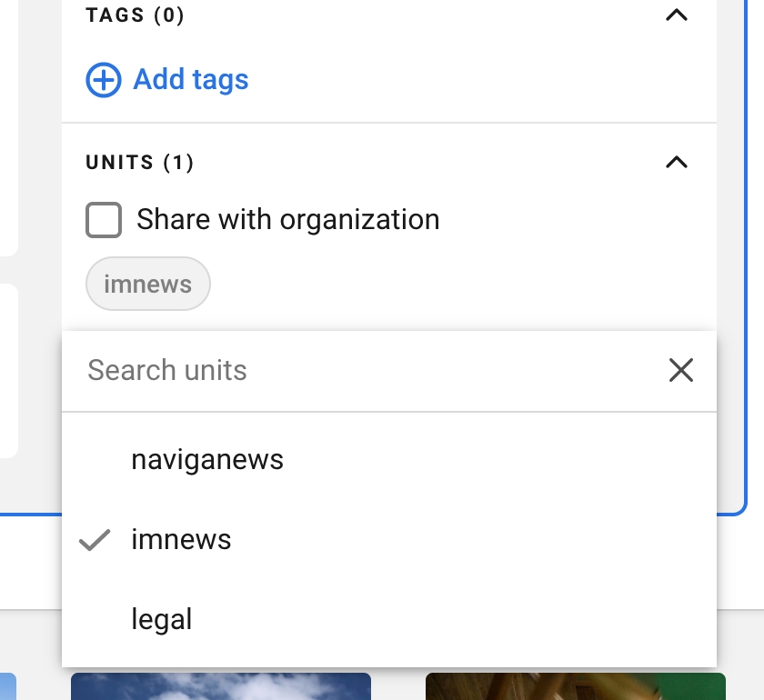Open the brown and green image thumbnail
Screen dimensions: 764x700
(575, 686)
